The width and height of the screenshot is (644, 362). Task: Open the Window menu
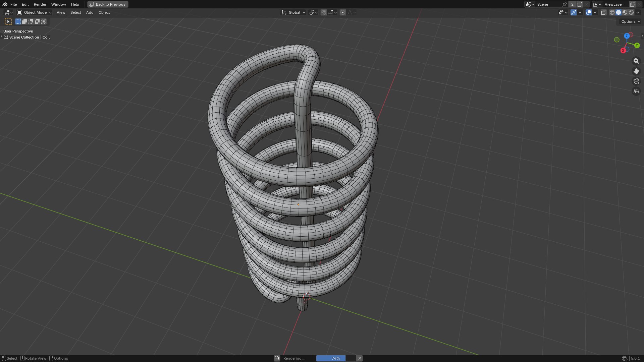click(x=58, y=4)
